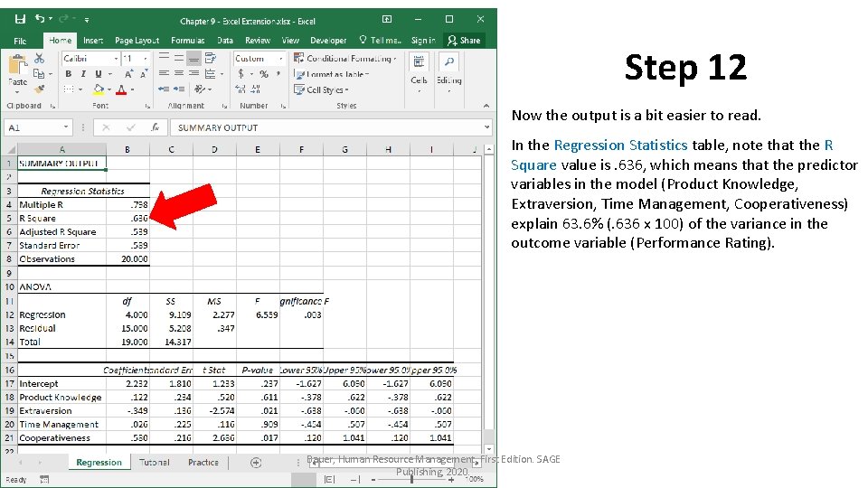This screenshot has height=488, width=868.
Task: Apply Comma Style
Action: [x=278, y=73]
